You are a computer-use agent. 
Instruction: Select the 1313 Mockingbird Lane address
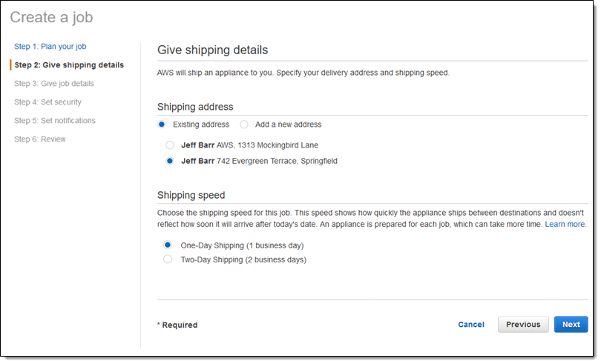tap(170, 145)
